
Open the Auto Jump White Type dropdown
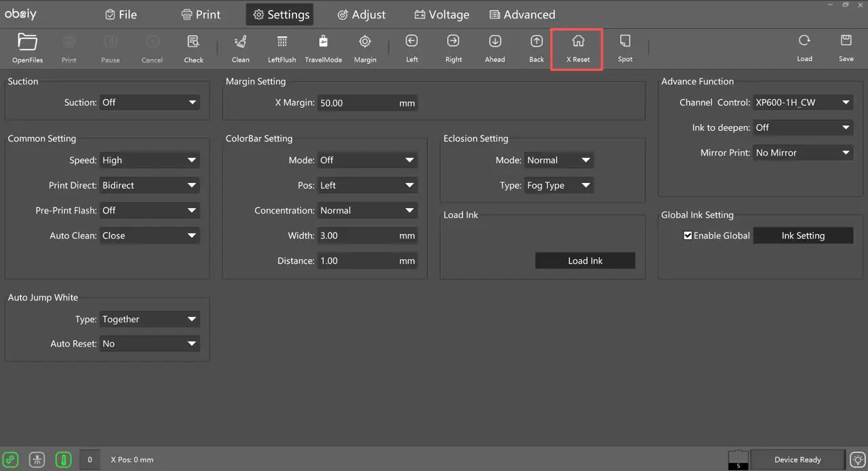(150, 319)
